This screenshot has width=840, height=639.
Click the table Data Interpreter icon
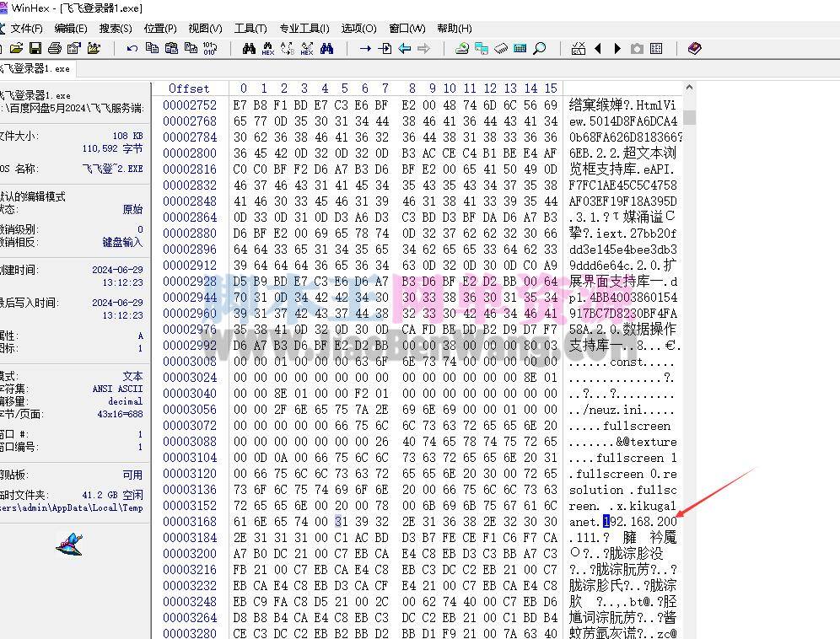pos(656,49)
